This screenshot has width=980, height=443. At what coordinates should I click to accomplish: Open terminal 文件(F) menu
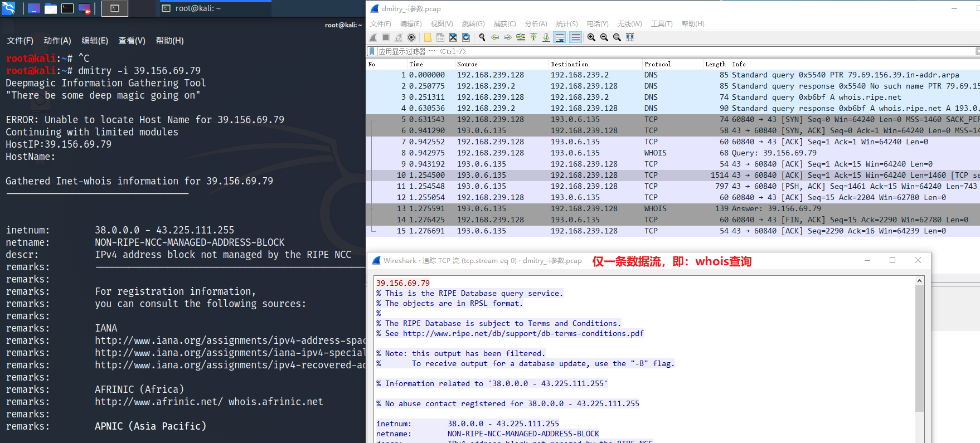(x=20, y=41)
